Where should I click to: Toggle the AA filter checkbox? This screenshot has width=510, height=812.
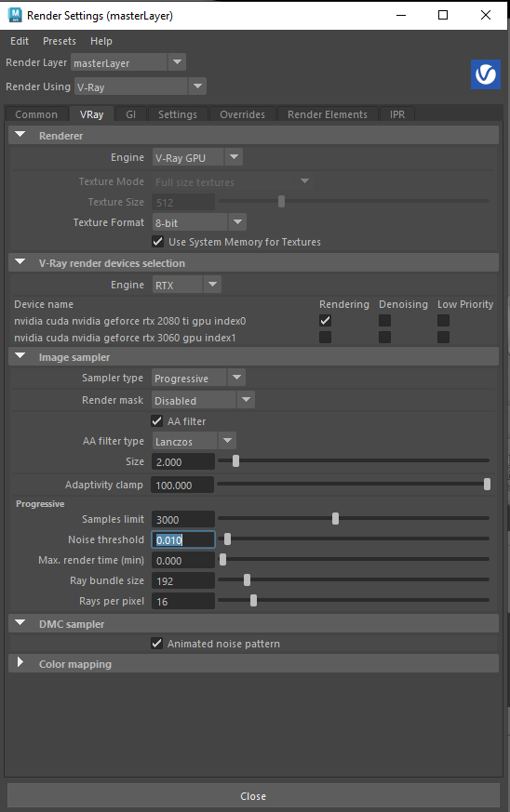157,421
